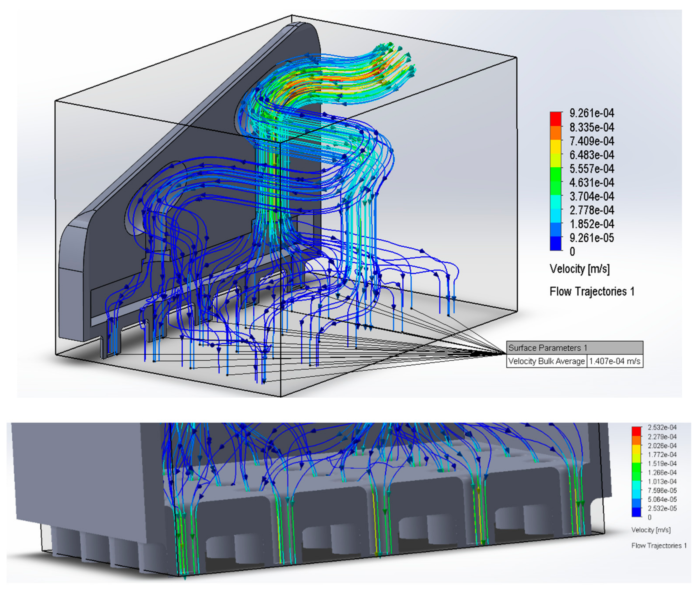The width and height of the screenshot is (700, 589).
Task: Select the 9.261e-04 maximum legend value
Action: tap(592, 113)
